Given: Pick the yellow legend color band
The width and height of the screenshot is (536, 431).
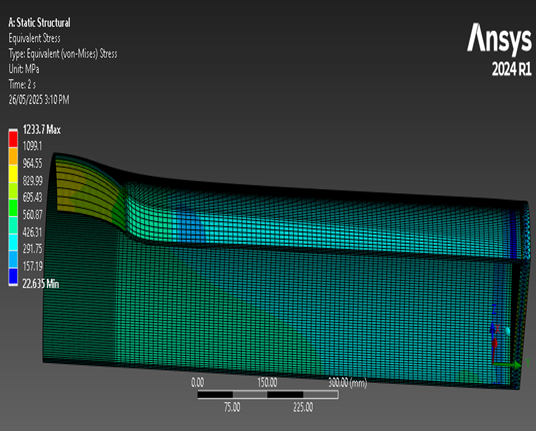Looking at the screenshot, I should point(13,174).
